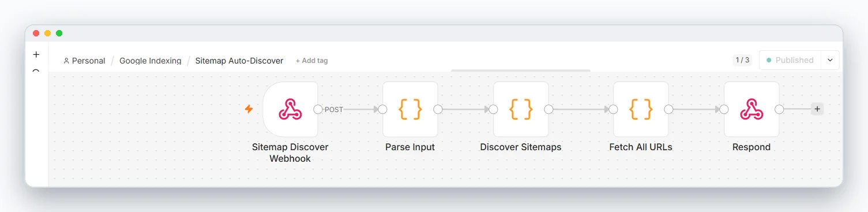Expand the dropdown arrow next to Published
Image resolution: width=868 pixels, height=212 pixels.
pyautogui.click(x=829, y=60)
